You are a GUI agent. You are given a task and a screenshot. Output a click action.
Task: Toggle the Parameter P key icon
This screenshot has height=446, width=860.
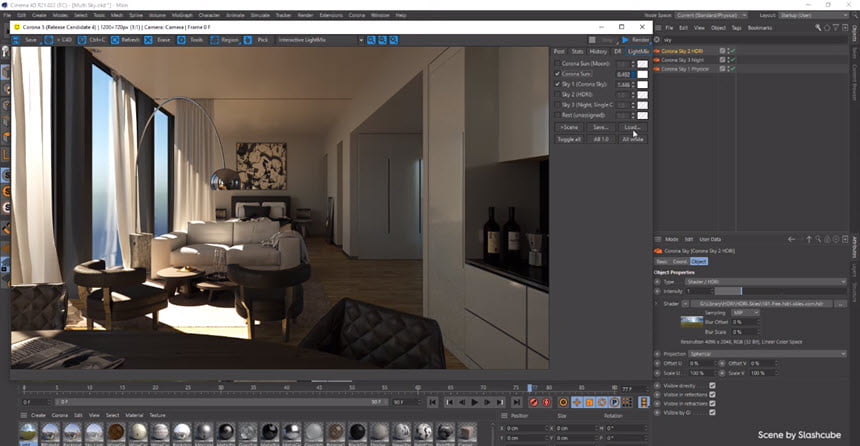coord(615,402)
